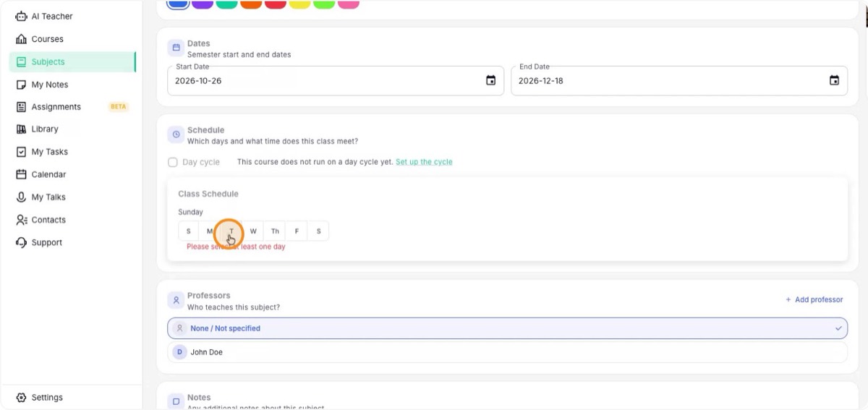Click the Courses building icon in sidebar
The image size is (868, 410).
(21, 39)
